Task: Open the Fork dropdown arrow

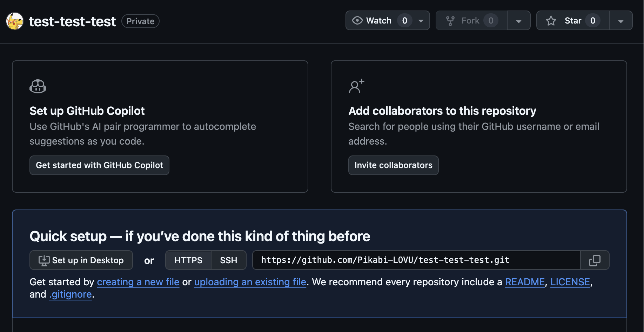Action: (519, 21)
